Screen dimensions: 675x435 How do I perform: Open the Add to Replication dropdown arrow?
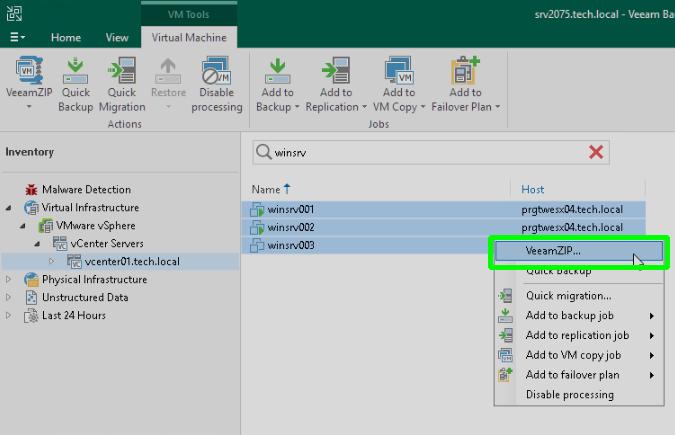364,107
